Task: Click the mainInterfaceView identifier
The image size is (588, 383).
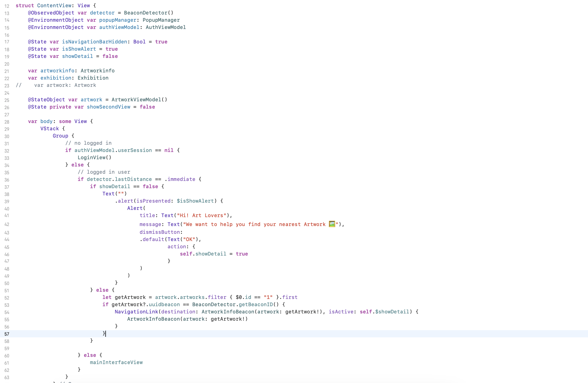Action: 116,362
